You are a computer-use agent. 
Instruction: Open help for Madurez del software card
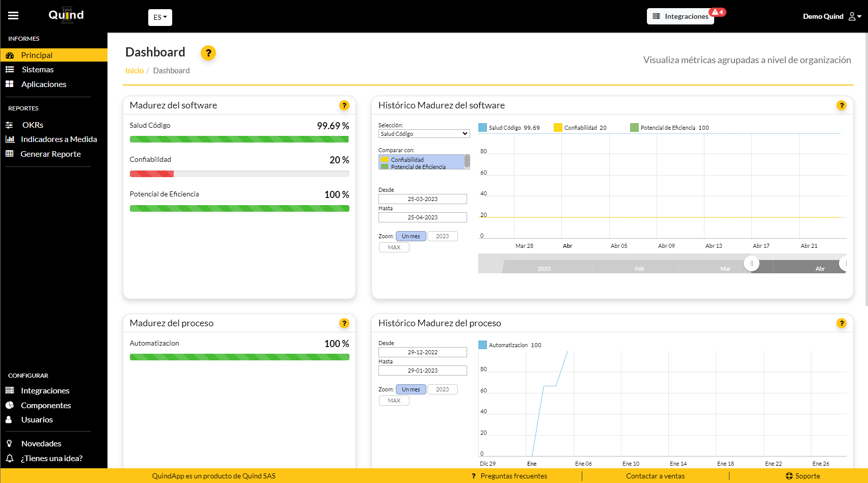coord(344,105)
